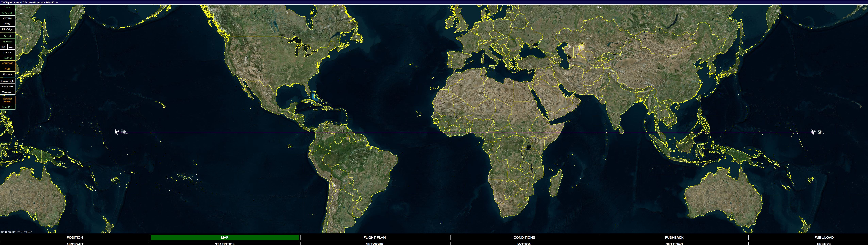Image resolution: width=868 pixels, height=245 pixels.
Task: Open the CONDITIONS module
Action: [x=524, y=238]
